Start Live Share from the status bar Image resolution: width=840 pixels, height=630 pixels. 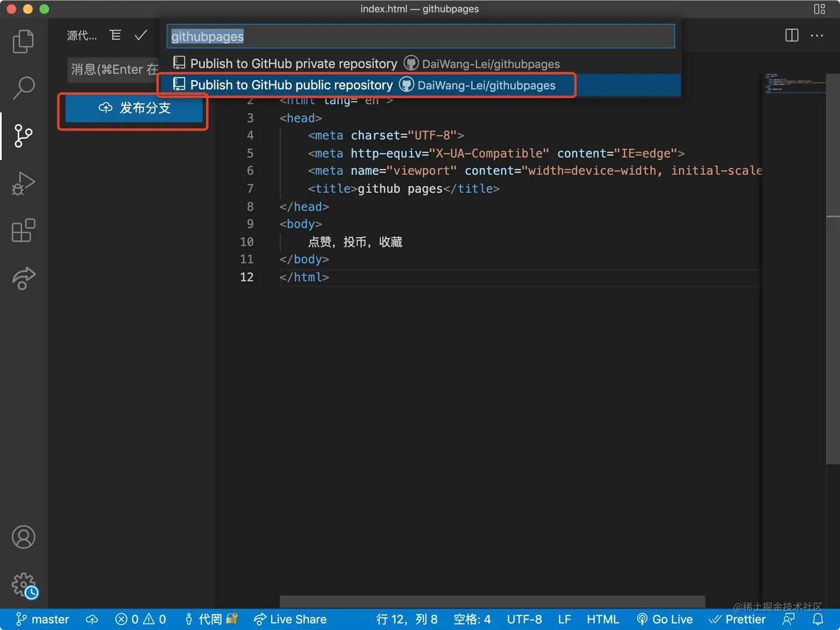pos(290,619)
